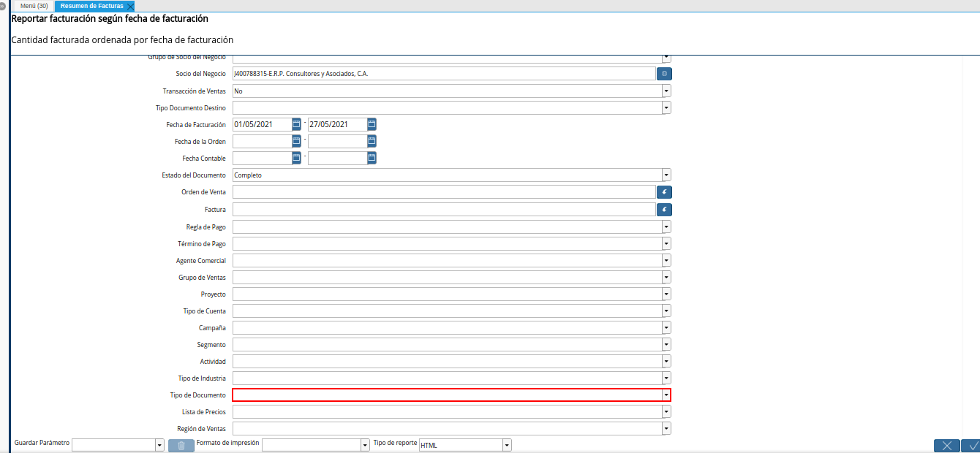Viewport: 980px width, 453px height.
Task: Click the Orden de Venta lookup icon
Action: click(664, 192)
